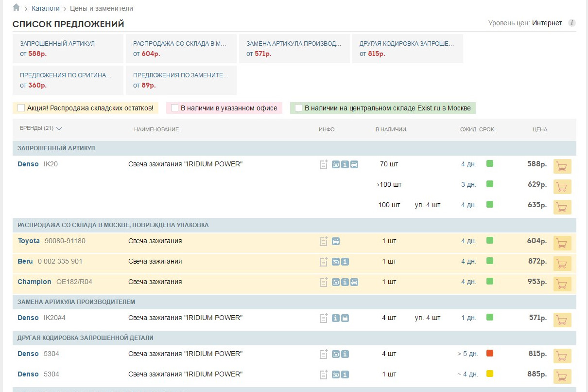Open Denso brand link in IK20 row
588x392 pixels.
coord(28,164)
